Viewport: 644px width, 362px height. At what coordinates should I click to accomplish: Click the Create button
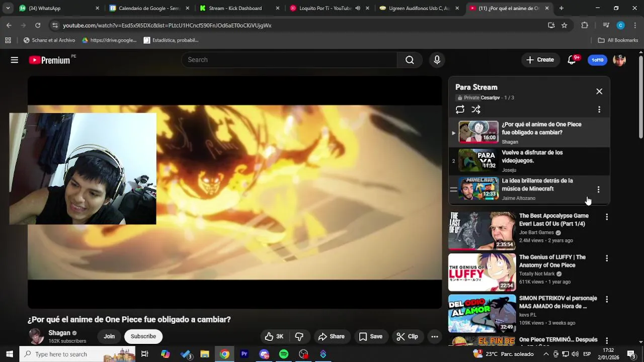click(540, 60)
